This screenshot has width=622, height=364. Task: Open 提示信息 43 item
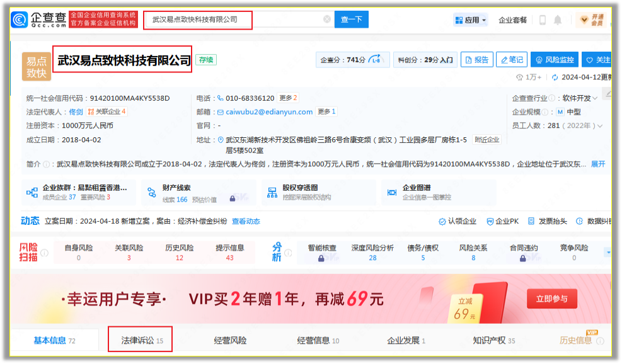229,252
